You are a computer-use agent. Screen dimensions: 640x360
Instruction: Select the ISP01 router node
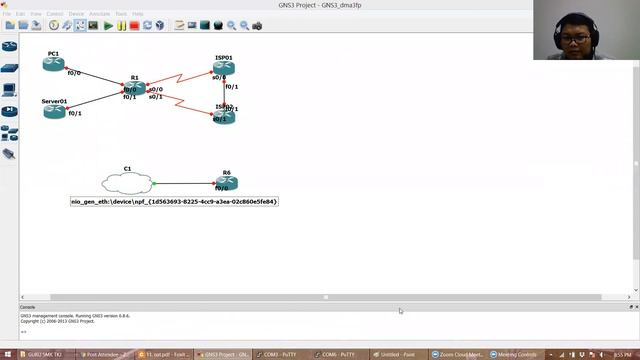(224, 68)
